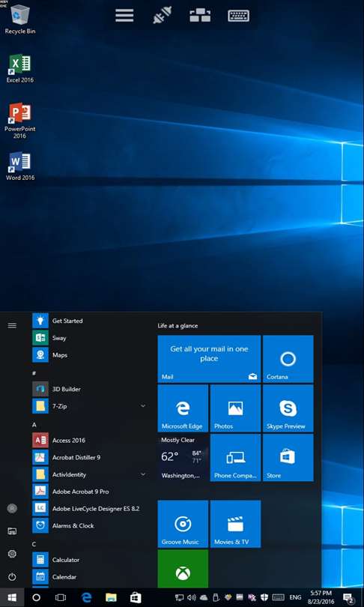Open the touch keyboard tray icon
Viewport: 364px width, 607px height.
click(x=279, y=597)
